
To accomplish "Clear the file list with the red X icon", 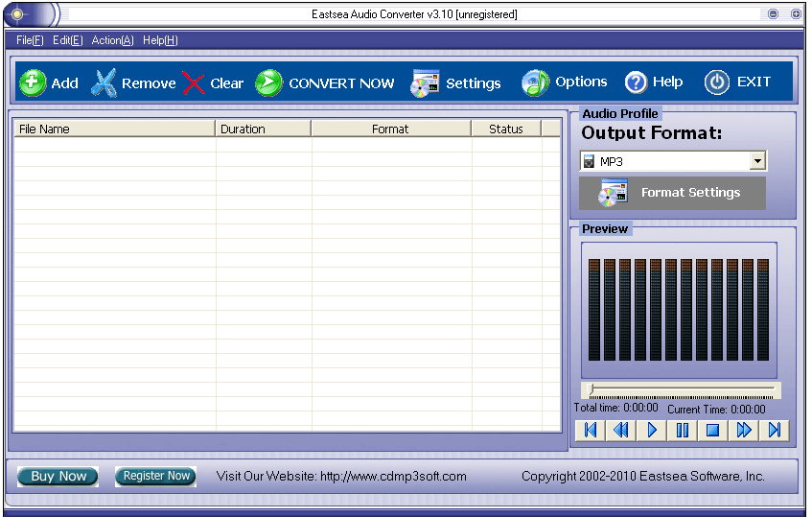I will click(193, 82).
